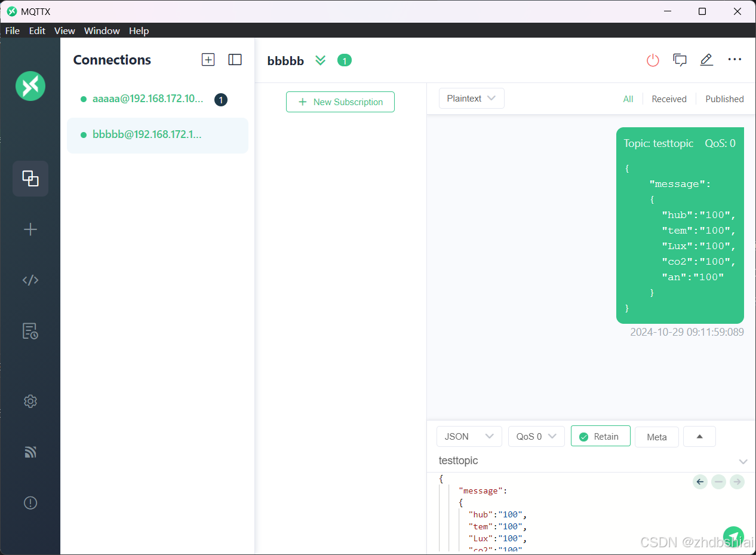Open the Window menu
Screen dimensions: 756x555
coord(102,30)
